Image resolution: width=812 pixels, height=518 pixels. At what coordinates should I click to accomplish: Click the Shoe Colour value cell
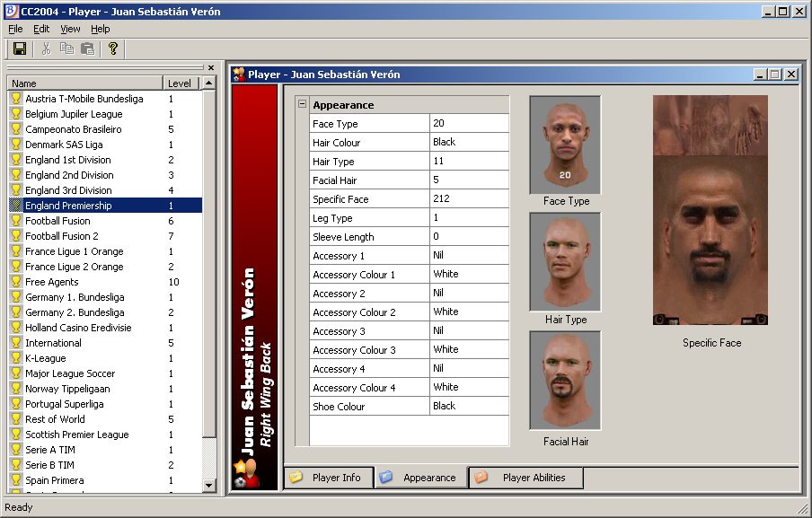(469, 406)
